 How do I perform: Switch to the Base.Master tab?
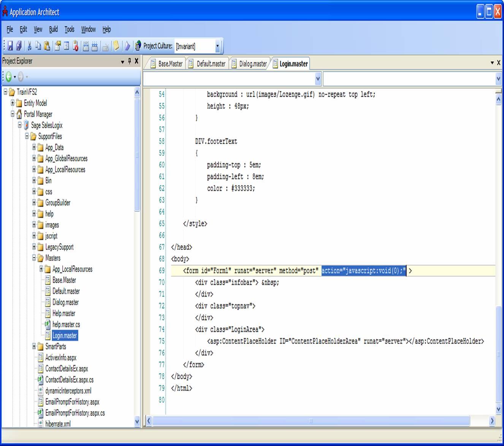click(166, 64)
